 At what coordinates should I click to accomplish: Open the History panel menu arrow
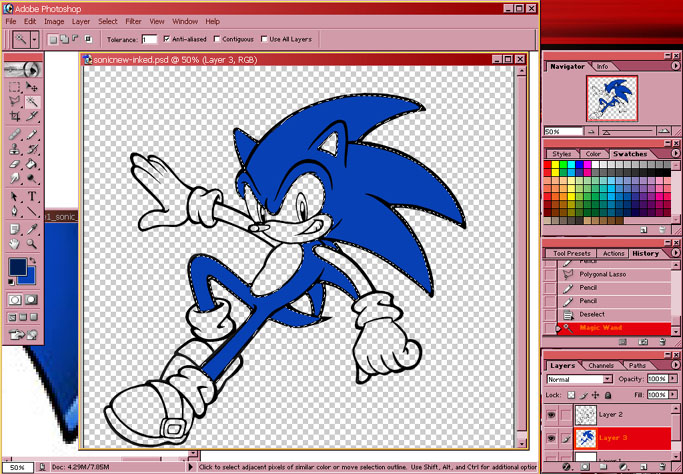click(675, 253)
